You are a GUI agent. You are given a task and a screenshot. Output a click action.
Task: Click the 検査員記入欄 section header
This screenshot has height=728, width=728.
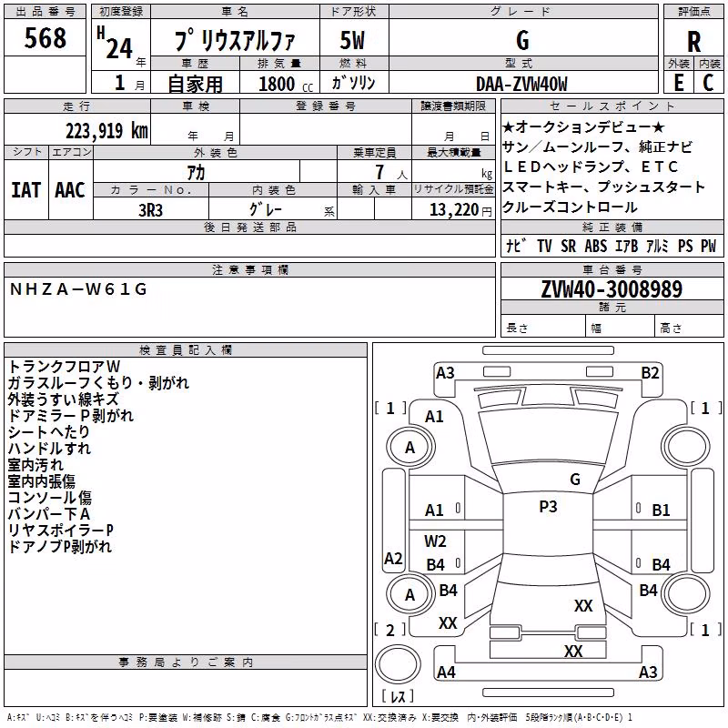[x=186, y=350]
